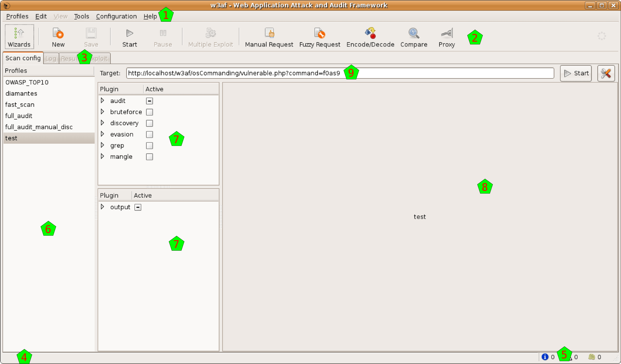Viewport: 621px width, 364px height.
Task: Launch the Fuzzy Request tool
Action: (319, 37)
